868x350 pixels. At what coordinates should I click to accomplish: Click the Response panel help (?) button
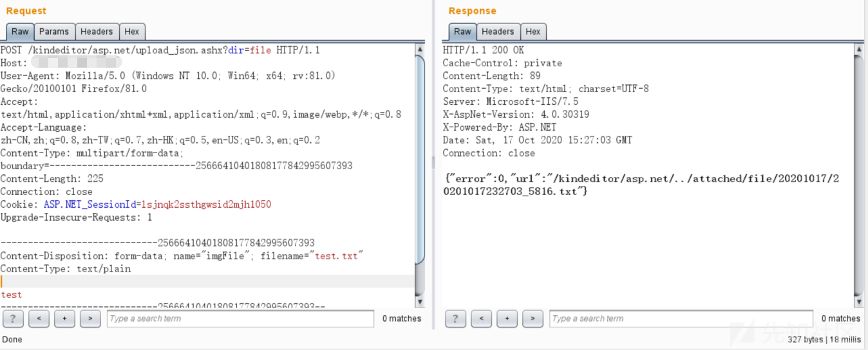click(455, 318)
